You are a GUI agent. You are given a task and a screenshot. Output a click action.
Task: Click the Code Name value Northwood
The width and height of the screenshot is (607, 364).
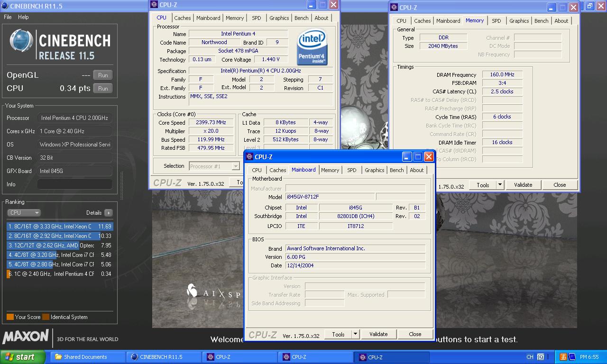click(x=214, y=42)
